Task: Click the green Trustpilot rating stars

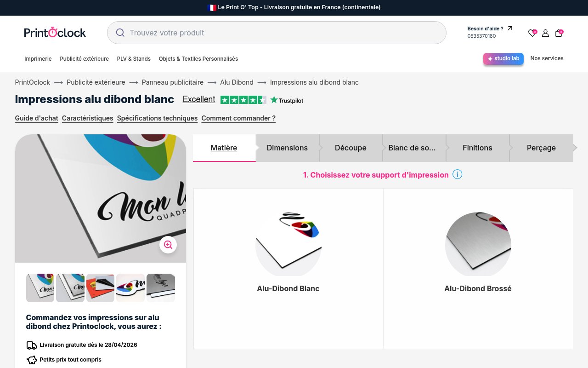Action: point(243,99)
